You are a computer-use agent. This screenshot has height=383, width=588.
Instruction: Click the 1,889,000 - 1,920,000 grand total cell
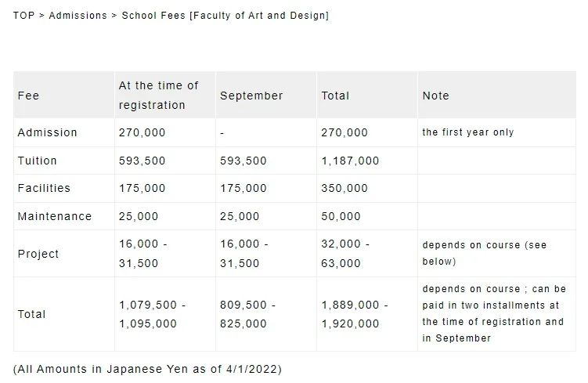[355, 314]
